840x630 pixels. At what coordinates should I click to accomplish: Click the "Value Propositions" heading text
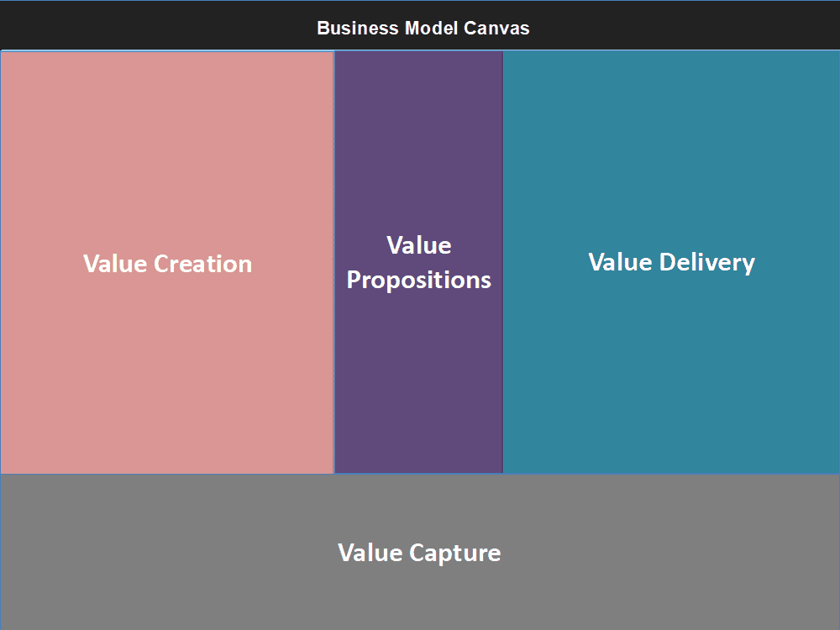point(418,263)
